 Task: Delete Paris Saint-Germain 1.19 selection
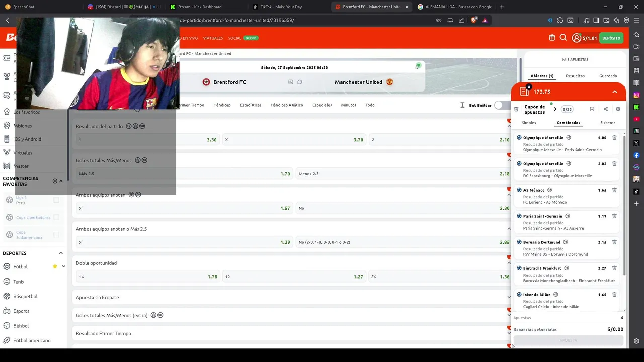[x=614, y=216]
